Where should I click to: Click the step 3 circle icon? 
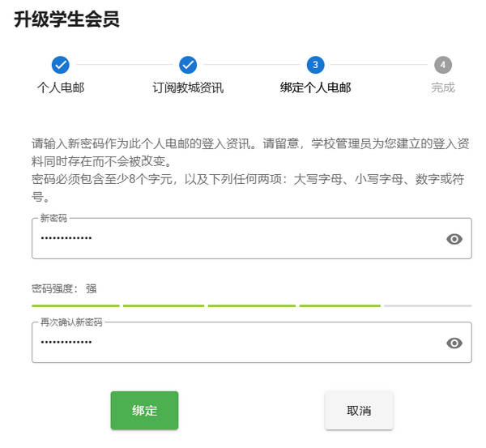315,65
